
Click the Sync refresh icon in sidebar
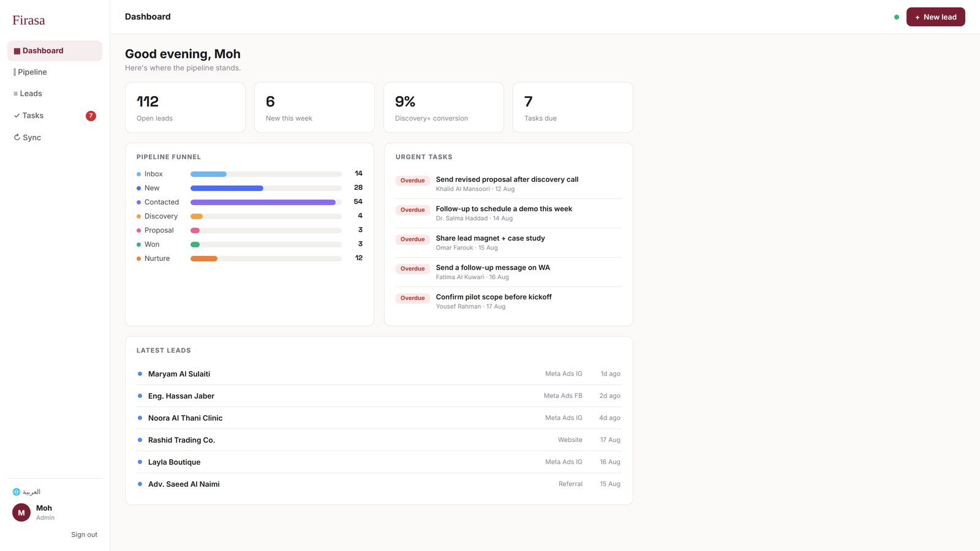[x=17, y=138]
